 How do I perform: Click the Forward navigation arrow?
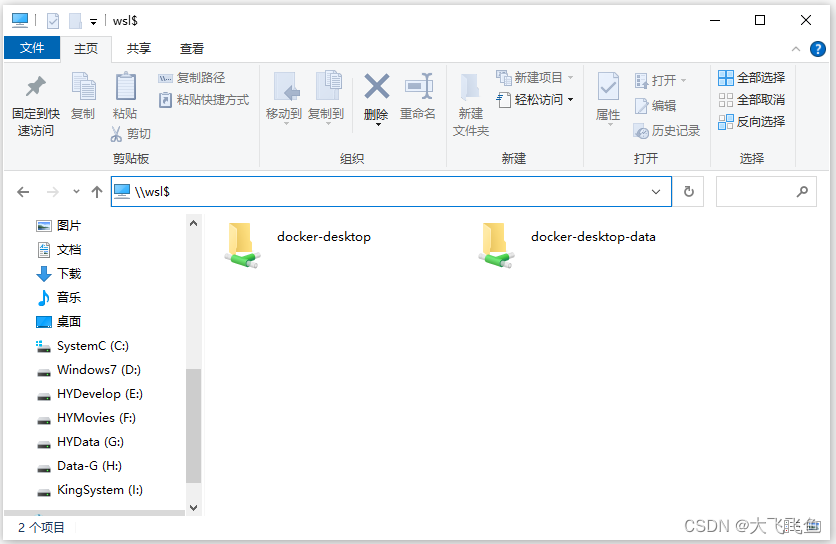click(52, 191)
